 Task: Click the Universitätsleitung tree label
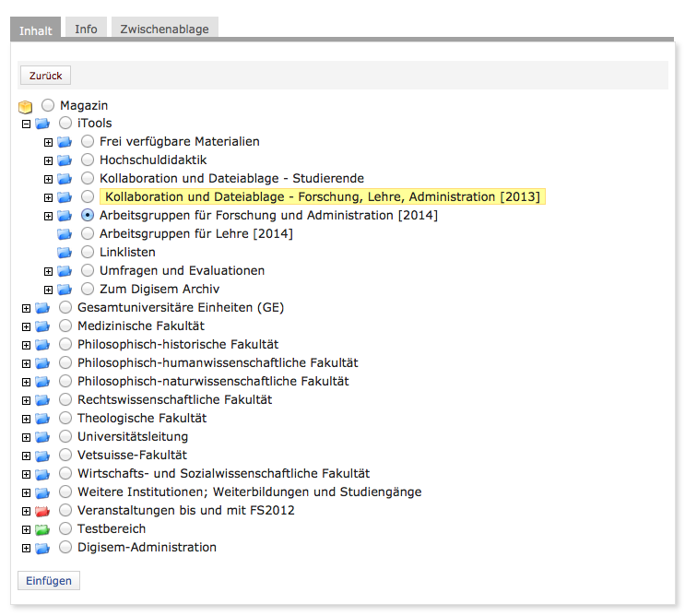coord(133,436)
